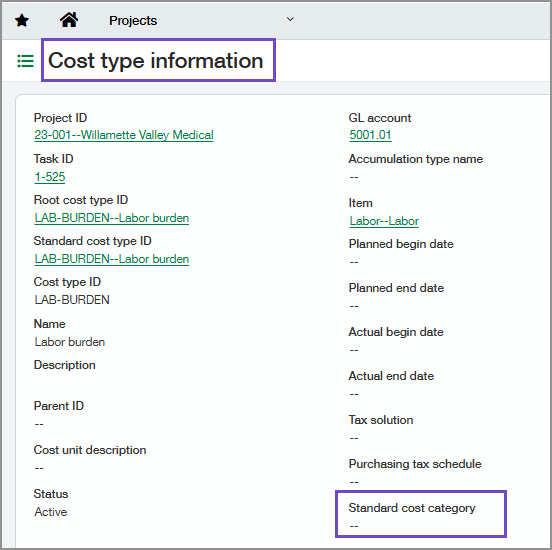Screen dimensions: 552x550
Task: Click the Accumulation type name label
Action: tap(415, 159)
